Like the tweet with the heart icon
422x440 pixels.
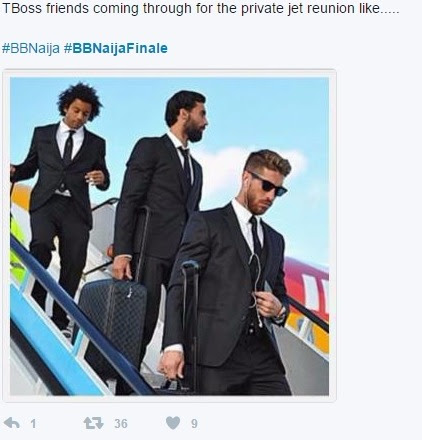[173, 423]
